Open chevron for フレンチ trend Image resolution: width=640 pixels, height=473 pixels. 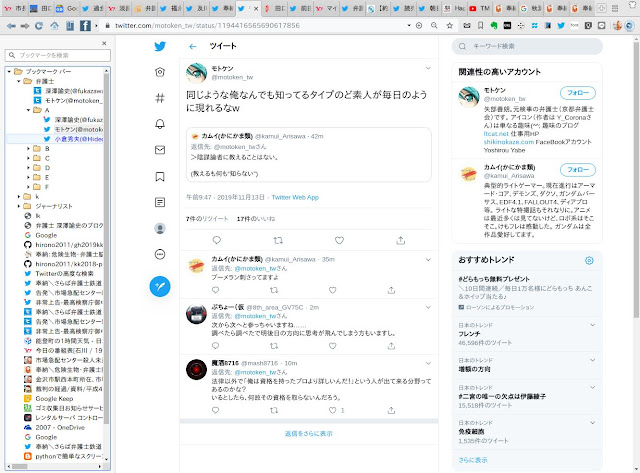click(593, 325)
